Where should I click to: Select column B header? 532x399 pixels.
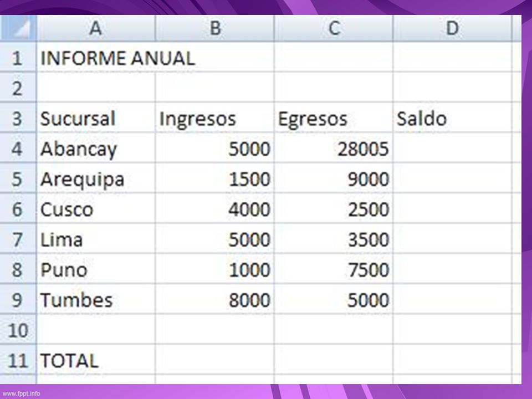click(214, 28)
